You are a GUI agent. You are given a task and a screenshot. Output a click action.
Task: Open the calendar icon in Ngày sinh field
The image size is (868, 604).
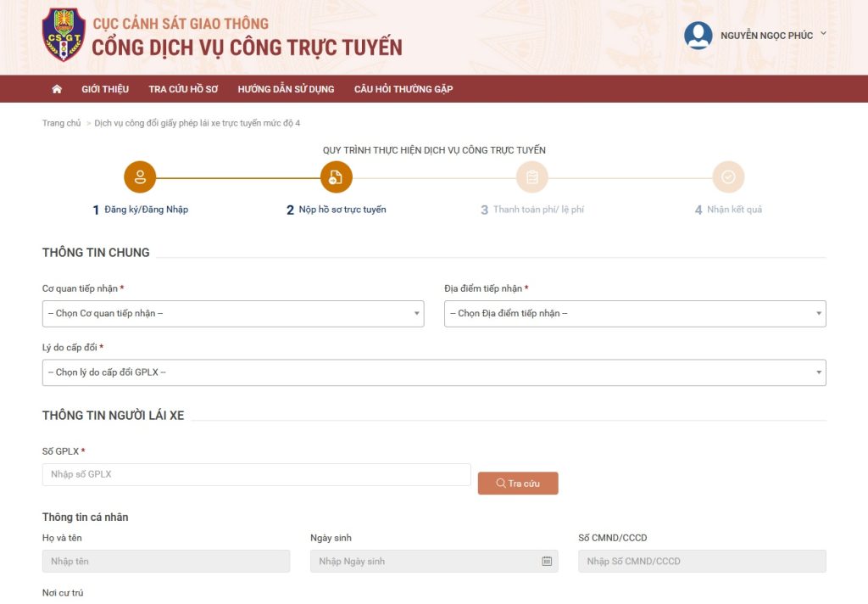coord(547,561)
